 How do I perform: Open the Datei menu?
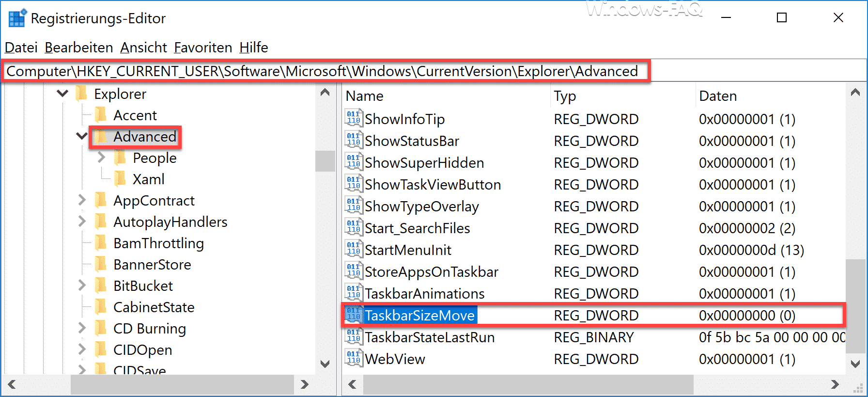[x=21, y=48]
